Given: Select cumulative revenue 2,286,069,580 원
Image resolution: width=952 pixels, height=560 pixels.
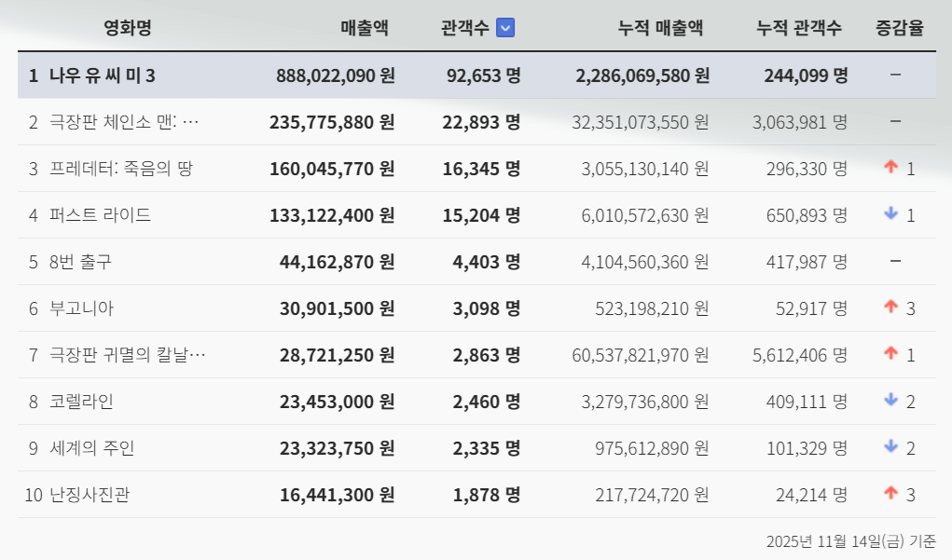Looking at the screenshot, I should pyautogui.click(x=642, y=75).
